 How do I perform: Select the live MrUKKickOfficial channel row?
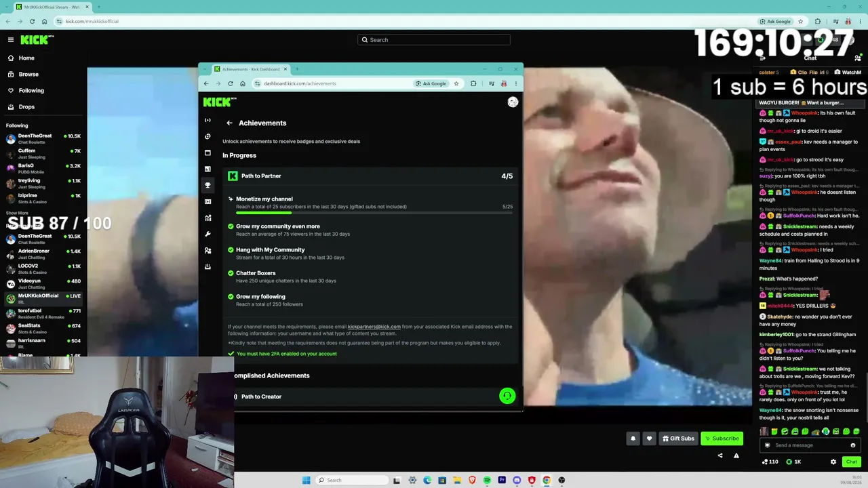click(43, 299)
